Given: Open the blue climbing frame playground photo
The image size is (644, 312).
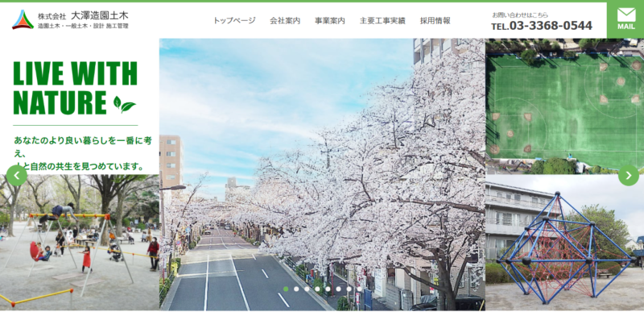Looking at the screenshot, I should (x=565, y=243).
